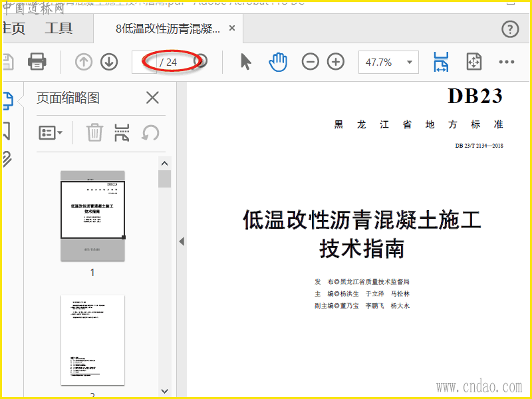Screen dimensions: 532x399
Task: Click thumbnail panel scroll up arrow
Action: [164, 164]
